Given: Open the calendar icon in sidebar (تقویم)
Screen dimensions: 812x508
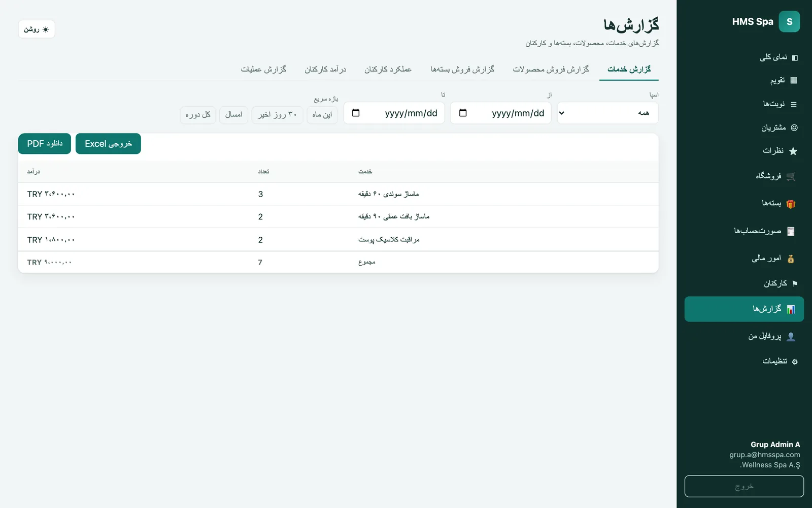Looking at the screenshot, I should [x=794, y=80].
